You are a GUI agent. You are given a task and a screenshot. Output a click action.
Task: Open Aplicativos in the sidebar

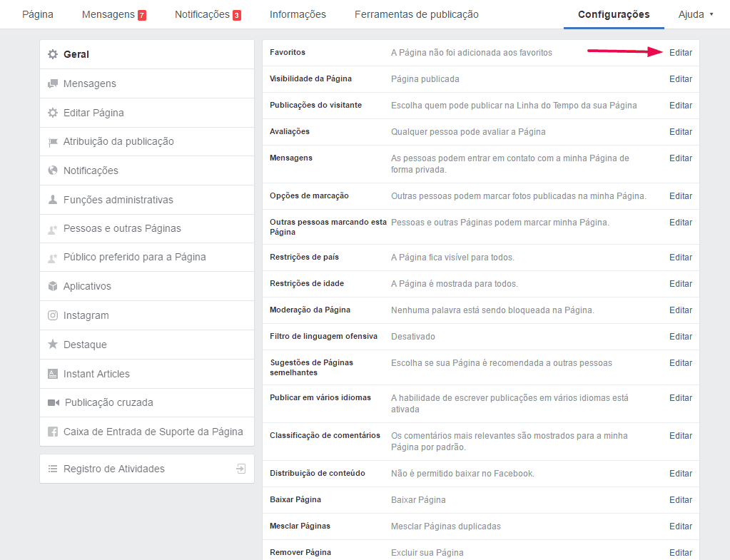pyautogui.click(x=147, y=286)
